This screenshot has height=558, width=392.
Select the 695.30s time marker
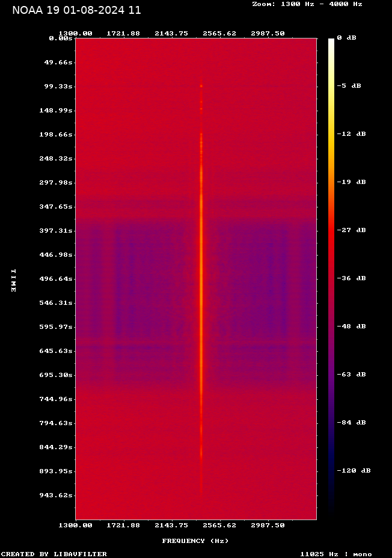pos(57,375)
